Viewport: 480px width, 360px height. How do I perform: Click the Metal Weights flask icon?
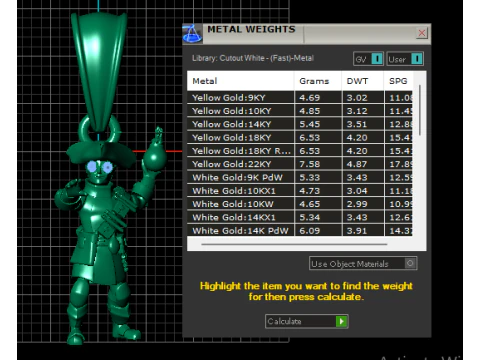[x=192, y=34]
